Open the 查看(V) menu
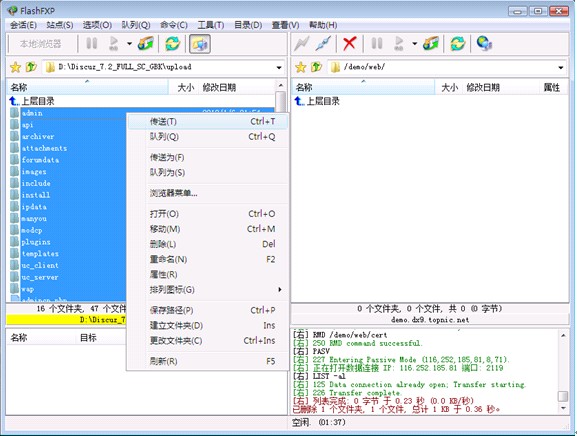This screenshot has height=436, width=577. tap(286, 25)
